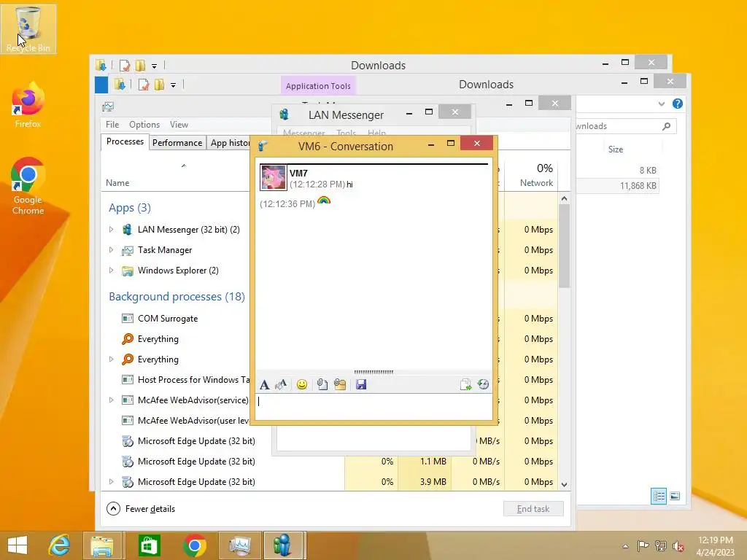The height and width of the screenshot is (560, 747).
Task: Open the conversation history clock icon
Action: click(483, 384)
